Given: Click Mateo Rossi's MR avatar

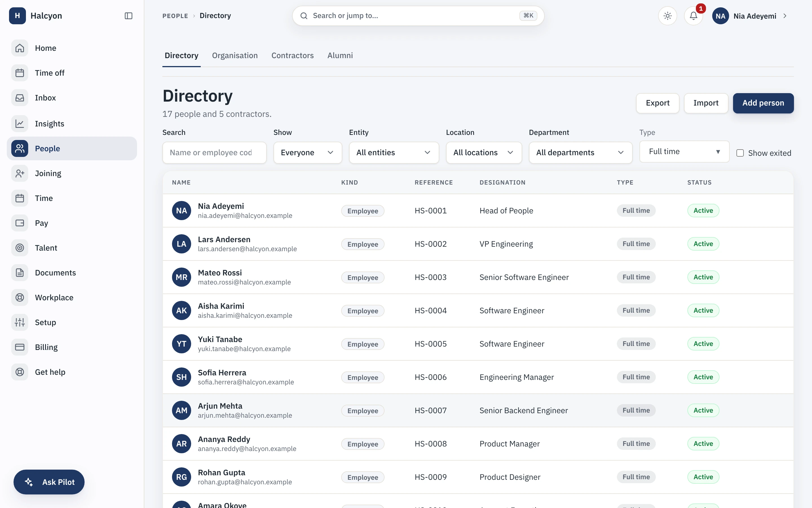Looking at the screenshot, I should [182, 277].
